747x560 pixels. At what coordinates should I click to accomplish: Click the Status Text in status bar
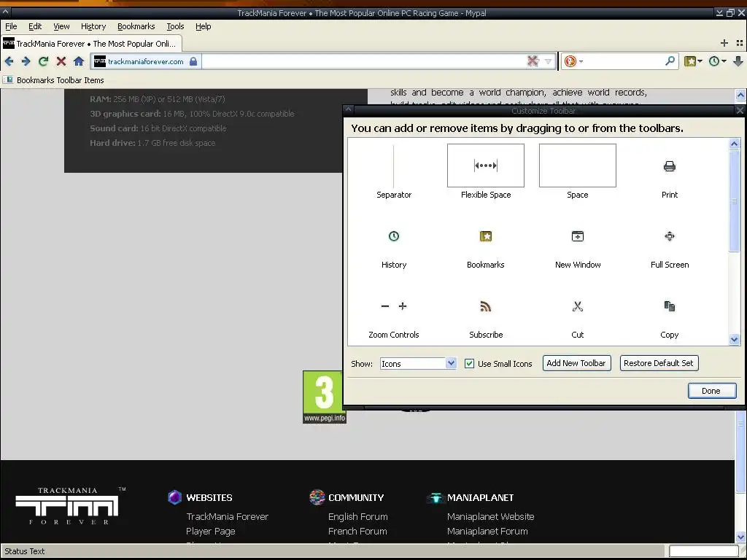(x=24, y=551)
